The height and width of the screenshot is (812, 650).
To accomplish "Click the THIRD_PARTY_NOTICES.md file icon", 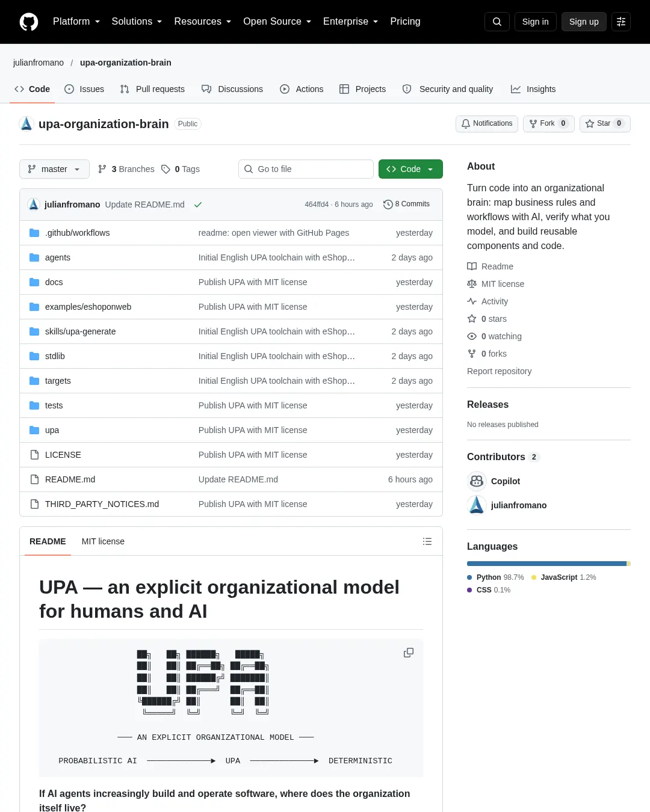I will click(x=34, y=504).
